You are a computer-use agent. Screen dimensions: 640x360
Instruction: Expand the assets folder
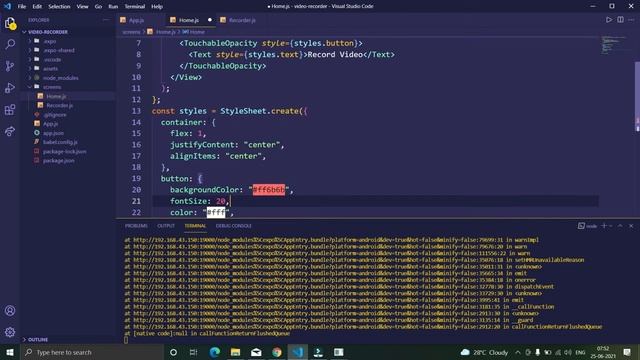[x=30, y=69]
